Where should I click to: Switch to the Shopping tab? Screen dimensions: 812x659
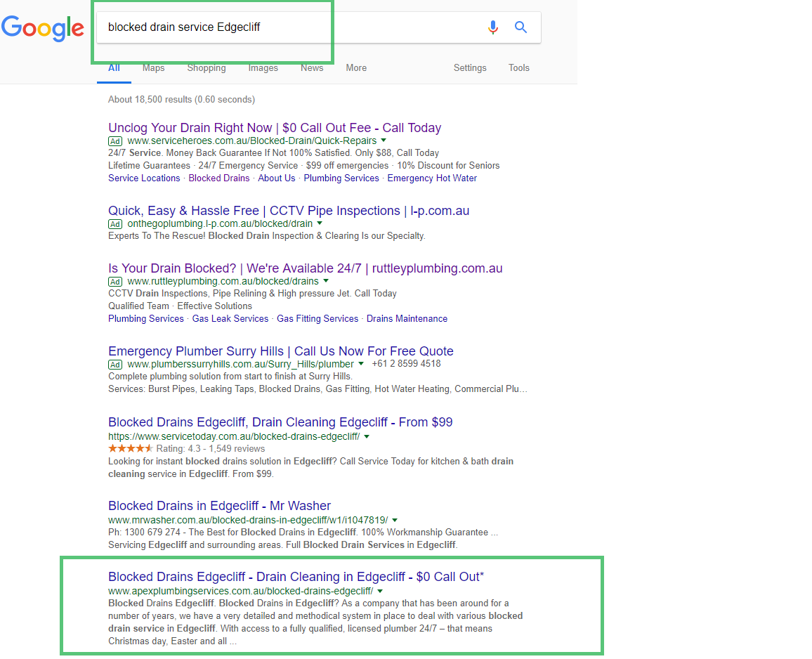pos(206,68)
